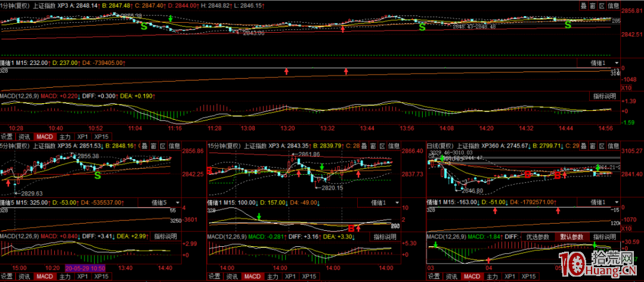644x282 pixels.
Task: Select the MACD tab under 日线 chart
Action: click(472, 276)
